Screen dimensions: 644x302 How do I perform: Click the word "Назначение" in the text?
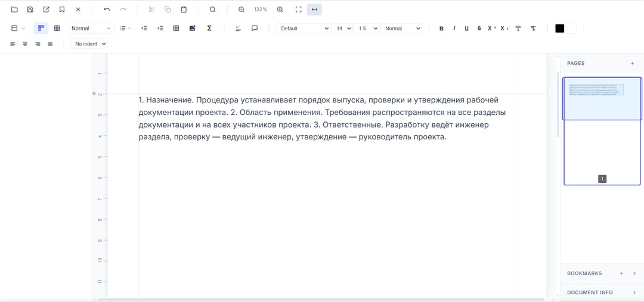point(169,100)
